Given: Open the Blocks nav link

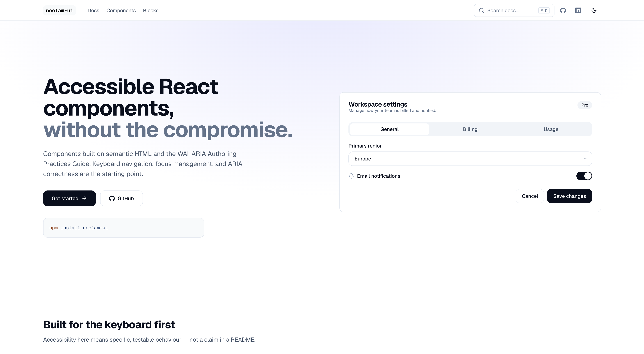Looking at the screenshot, I should pyautogui.click(x=150, y=10).
